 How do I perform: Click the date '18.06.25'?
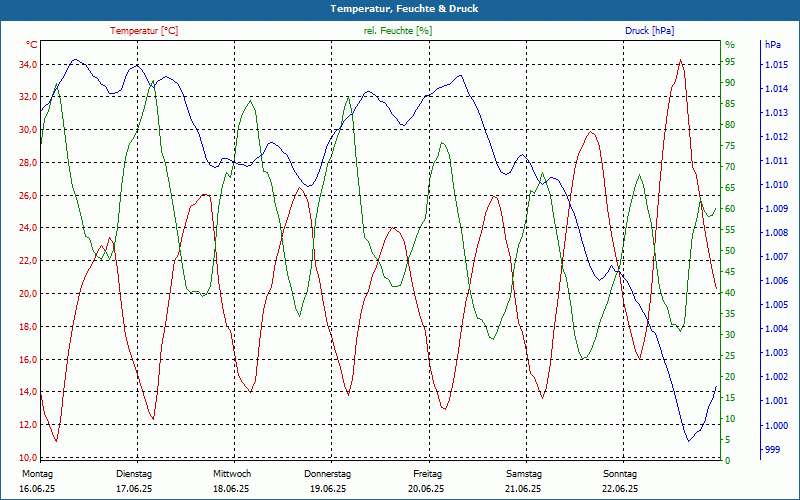pos(231,489)
